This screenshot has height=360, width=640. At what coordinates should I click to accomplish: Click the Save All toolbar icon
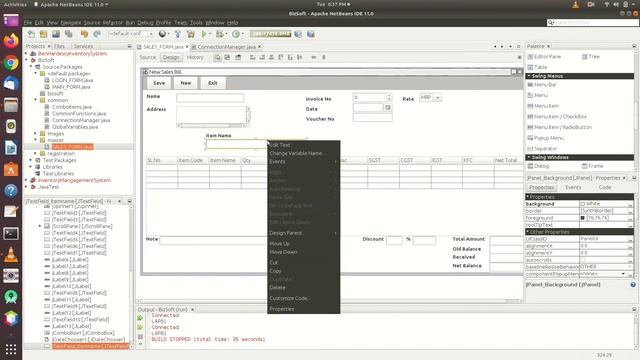click(x=69, y=34)
